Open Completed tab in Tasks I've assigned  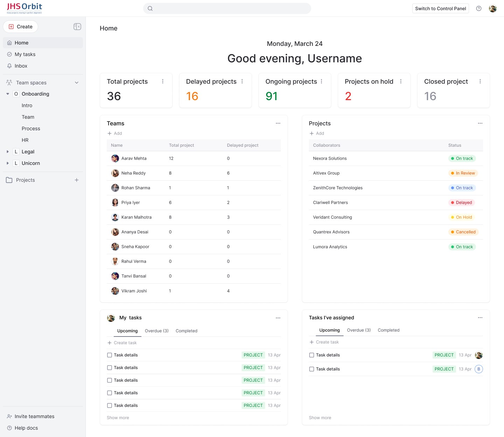388,330
